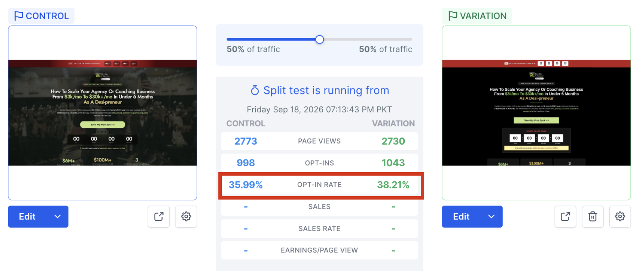Edit the Control page
The width and height of the screenshot is (644, 271).
pos(27,216)
